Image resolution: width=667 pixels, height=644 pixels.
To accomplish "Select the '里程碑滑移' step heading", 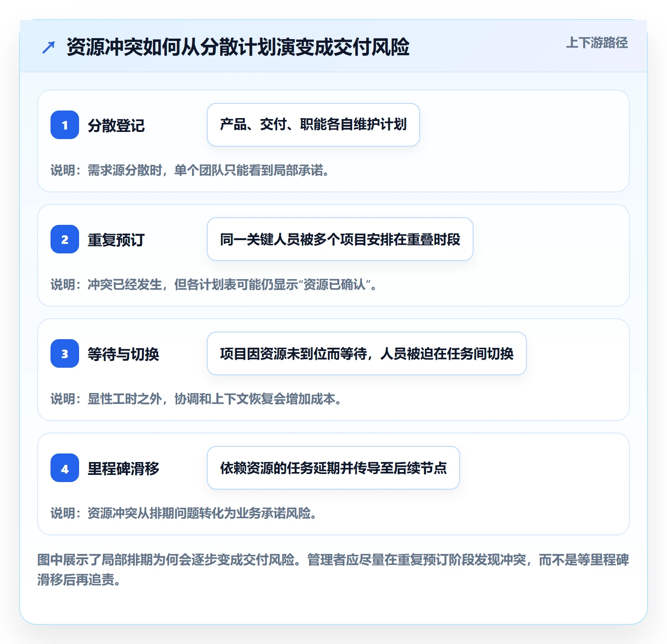I will [x=123, y=468].
